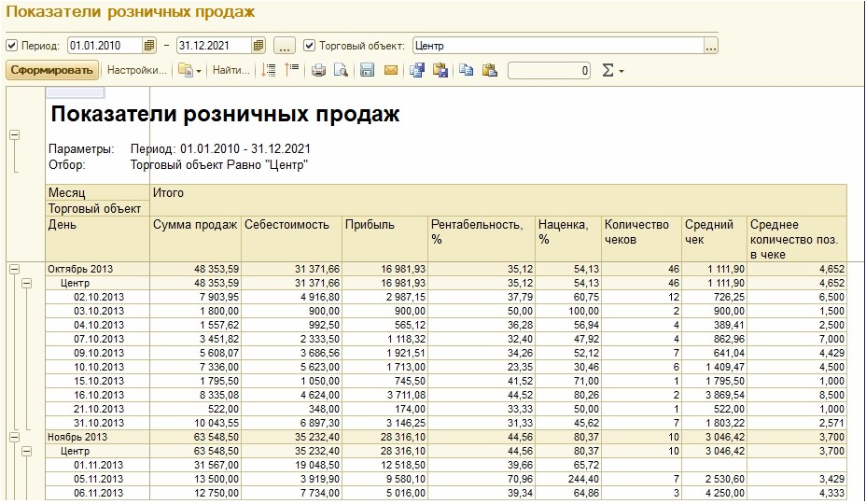Click the date cell 02.10.2013

point(99,298)
